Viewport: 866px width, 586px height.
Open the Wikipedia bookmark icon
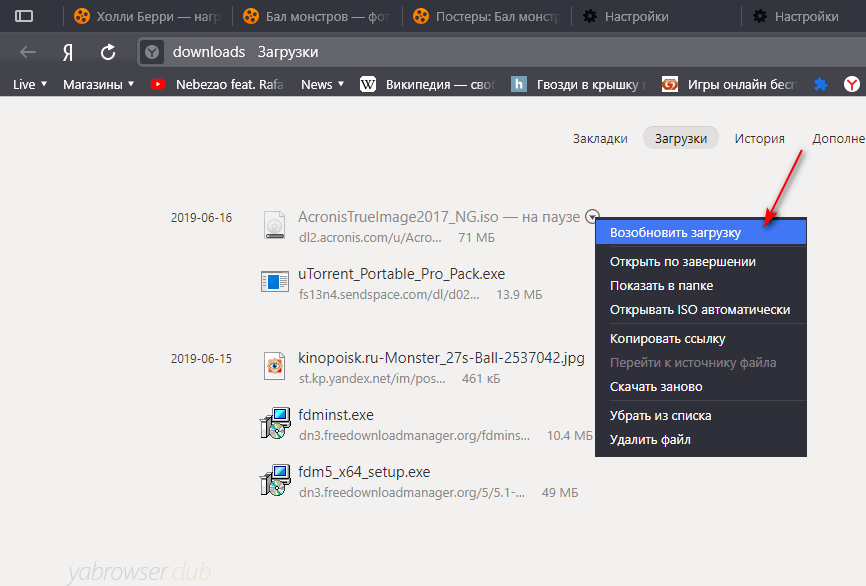pyautogui.click(x=368, y=85)
